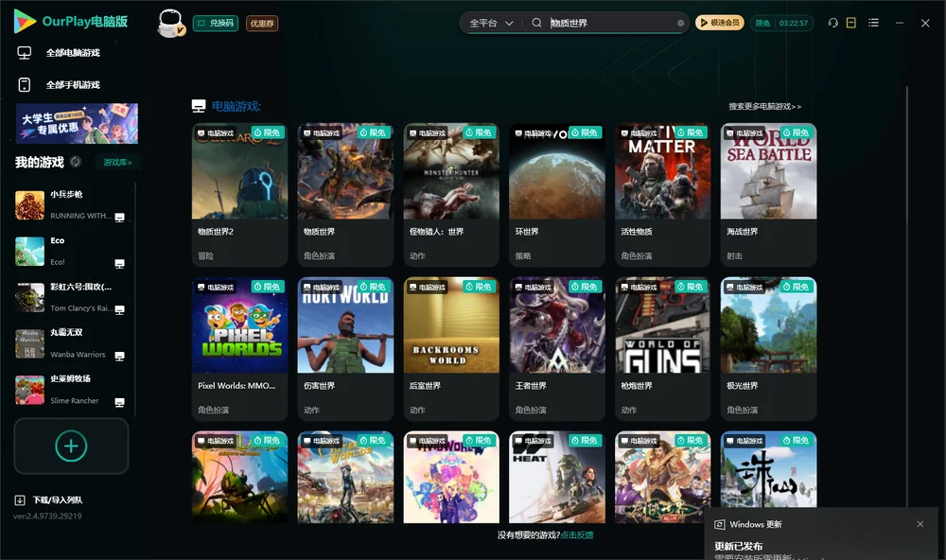The image size is (946, 560).
Task: Click the 优惠券 coupon button
Action: point(262,24)
